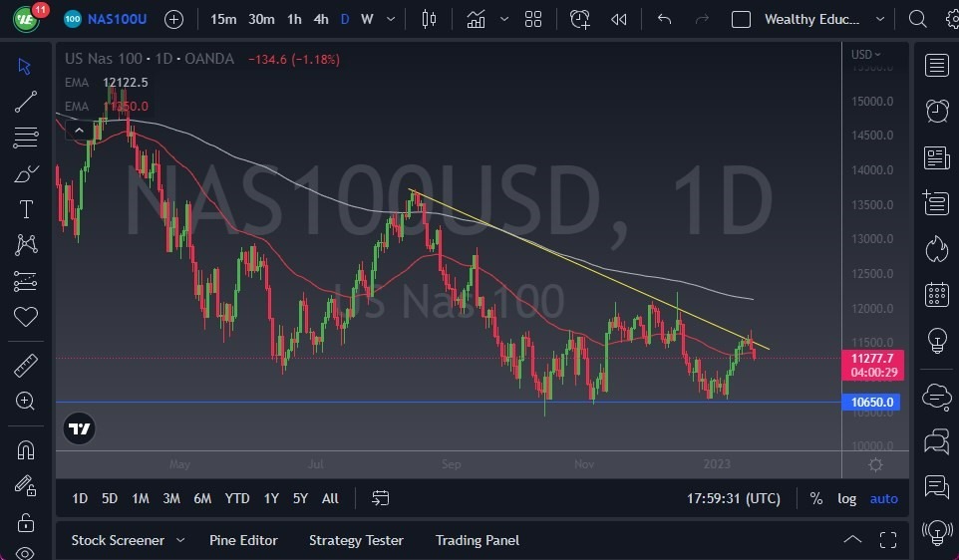Image resolution: width=959 pixels, height=560 pixels.
Task: Set date range to YTD
Action: [236, 499]
